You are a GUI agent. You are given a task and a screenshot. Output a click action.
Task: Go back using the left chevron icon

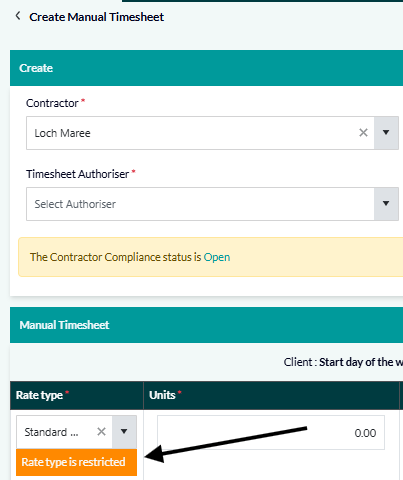(18, 16)
